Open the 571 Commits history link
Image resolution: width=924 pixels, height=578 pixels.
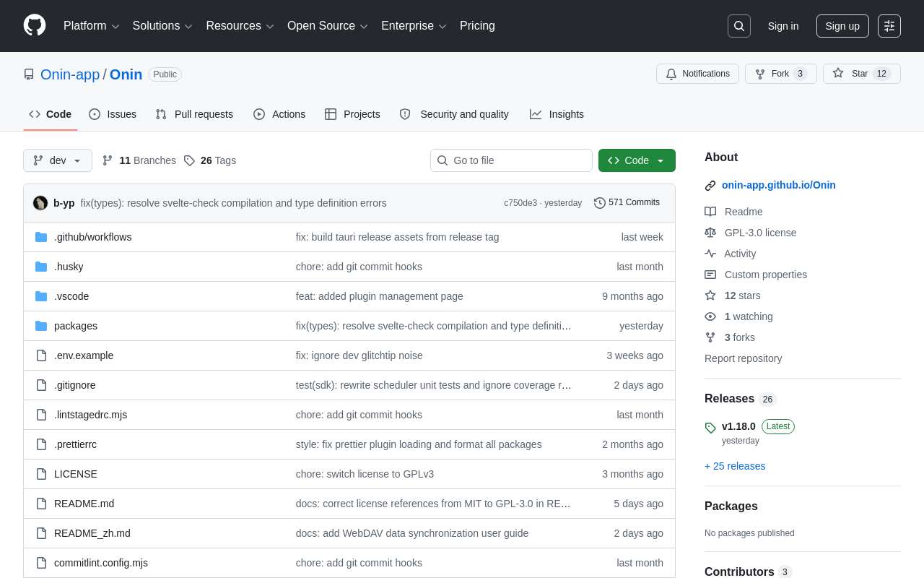click(x=627, y=203)
